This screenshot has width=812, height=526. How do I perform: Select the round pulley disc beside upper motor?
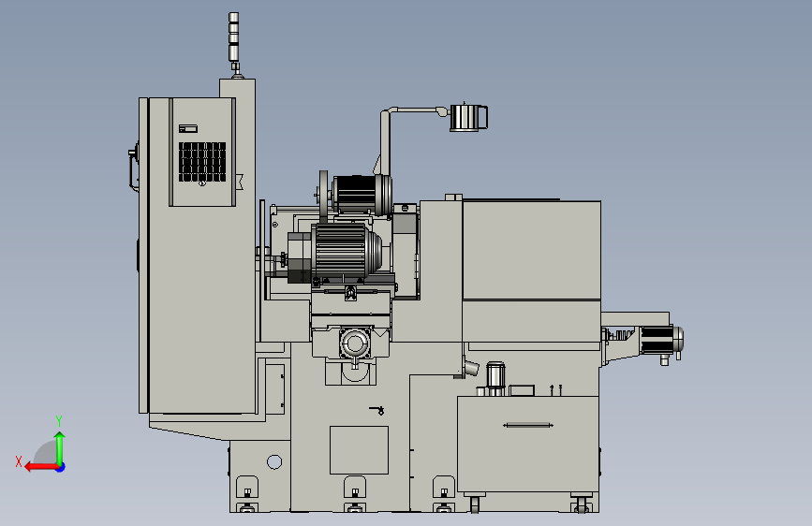pyautogui.click(x=324, y=197)
